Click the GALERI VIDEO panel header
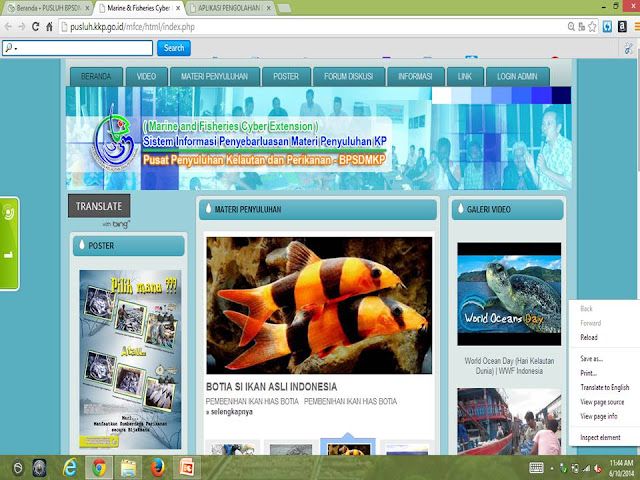 coord(507,209)
